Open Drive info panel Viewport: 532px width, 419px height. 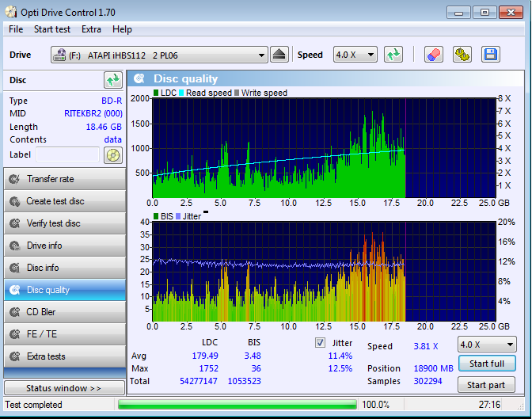tap(65, 246)
